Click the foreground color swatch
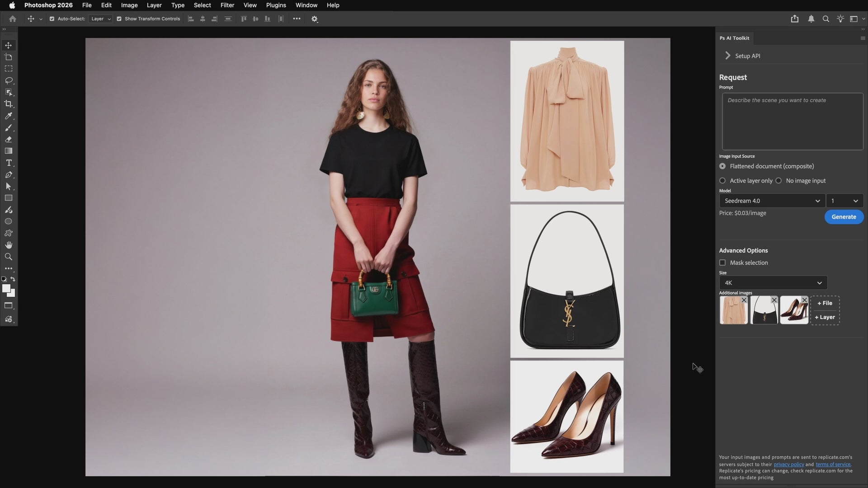868x488 pixels. point(6,288)
